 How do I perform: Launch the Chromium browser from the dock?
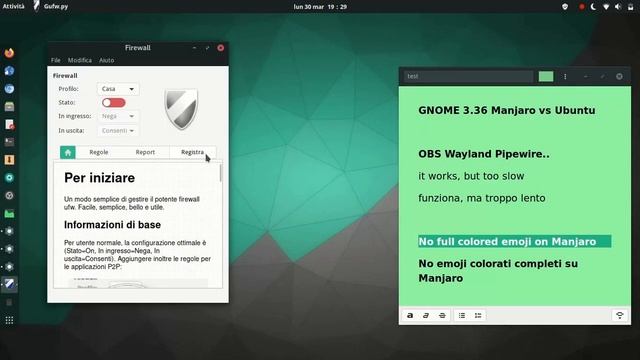tap(9, 89)
